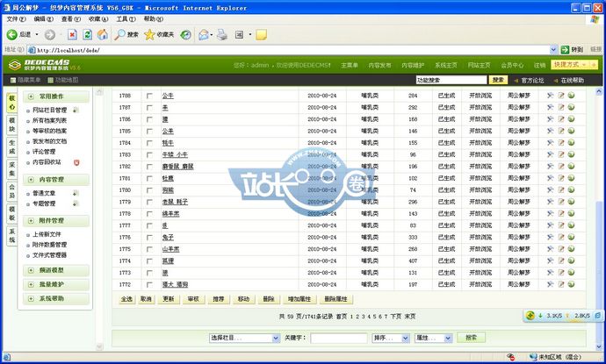The width and height of the screenshot is (606, 364).
Task: Click the IE Back arrow button
Action: pos(11,35)
